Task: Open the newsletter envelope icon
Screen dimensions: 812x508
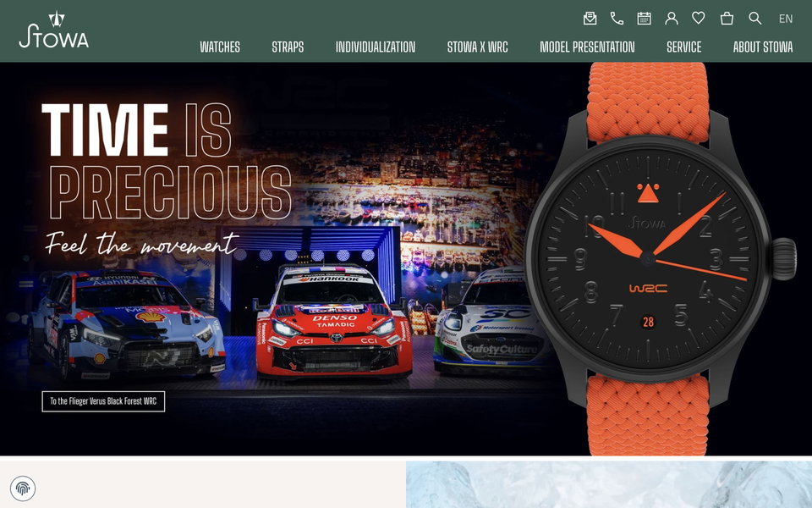Action: [x=590, y=19]
